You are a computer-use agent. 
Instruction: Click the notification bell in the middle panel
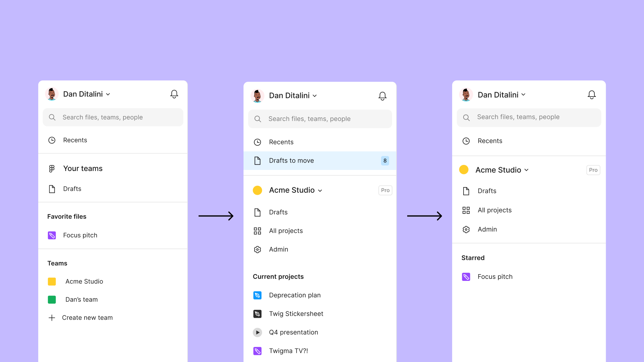382,96
